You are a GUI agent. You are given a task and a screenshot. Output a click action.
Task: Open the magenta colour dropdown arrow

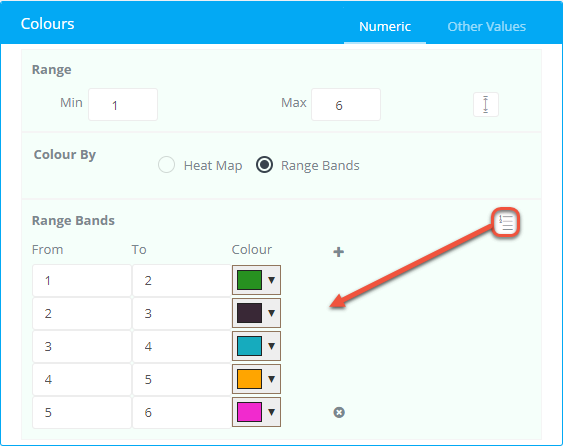271,412
